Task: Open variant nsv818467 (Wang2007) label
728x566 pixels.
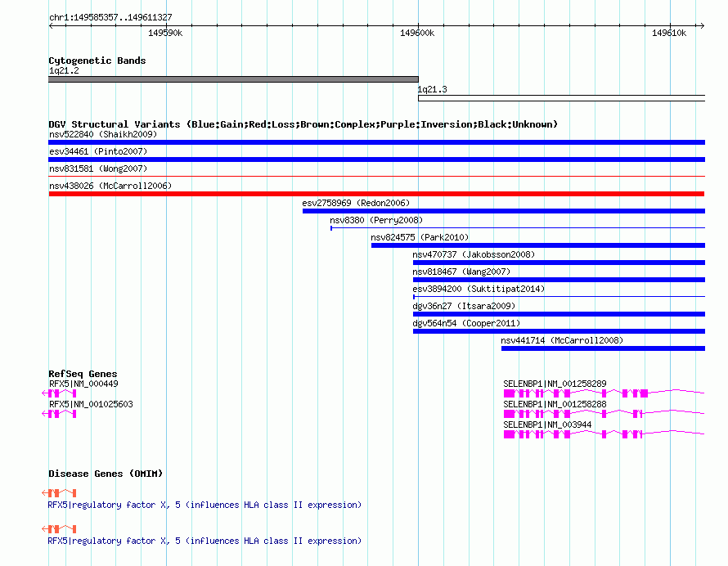Action: tap(461, 272)
